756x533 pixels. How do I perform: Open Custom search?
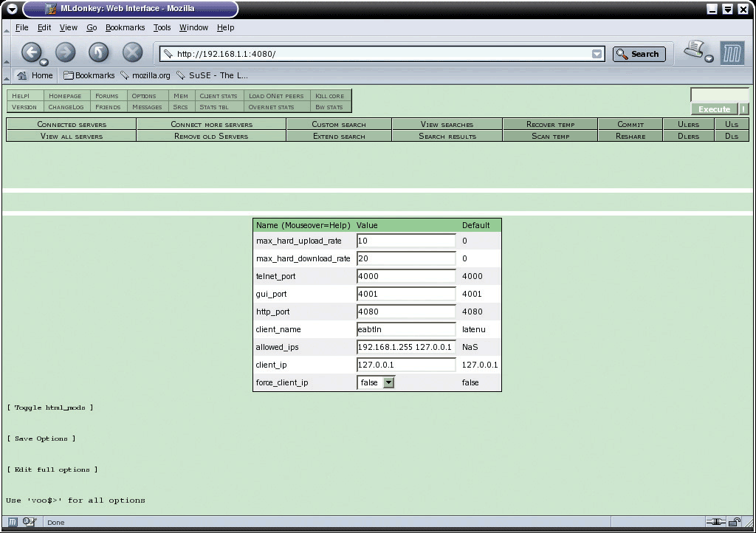[x=339, y=124]
